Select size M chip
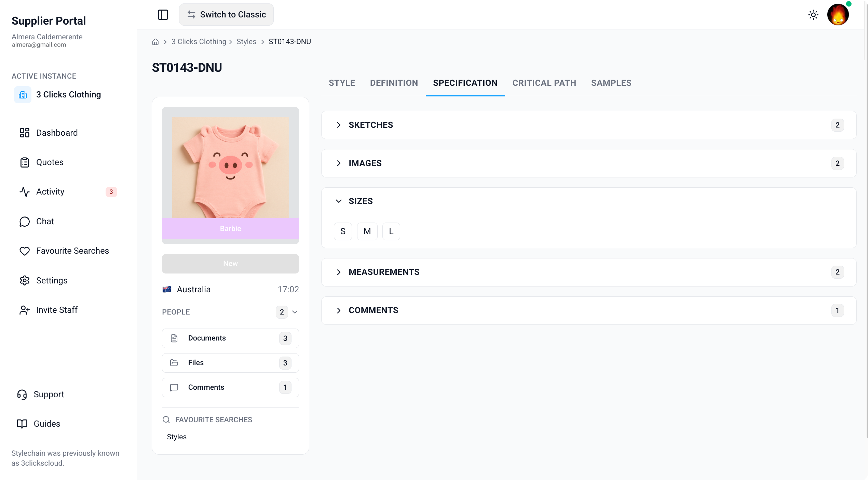The height and width of the screenshot is (480, 868). [x=367, y=231]
